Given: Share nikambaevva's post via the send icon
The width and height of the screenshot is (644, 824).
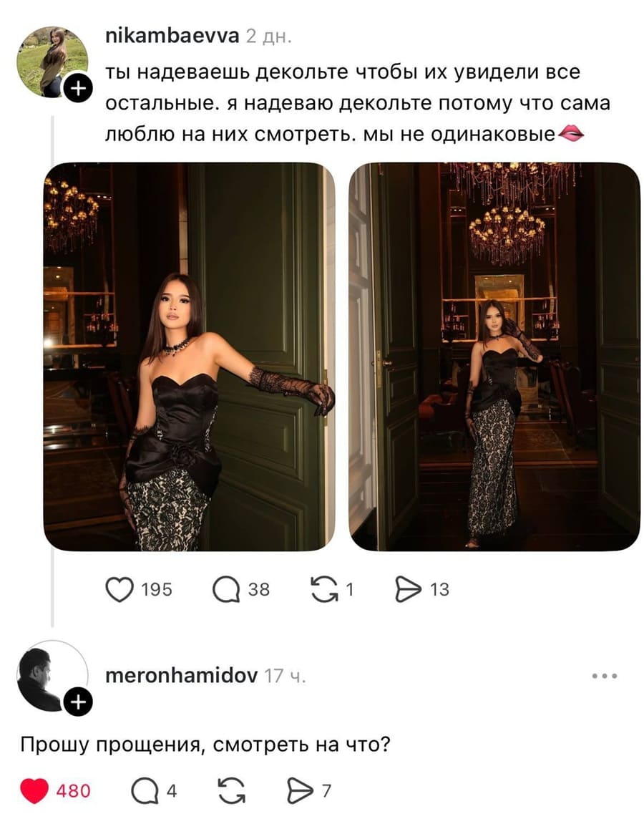Looking at the screenshot, I should click(408, 589).
